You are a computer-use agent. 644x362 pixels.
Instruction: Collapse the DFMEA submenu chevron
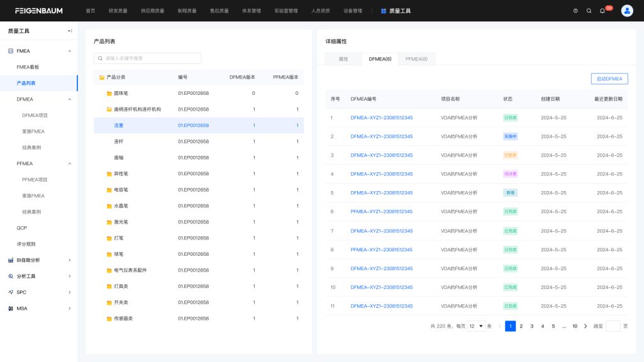click(70, 99)
